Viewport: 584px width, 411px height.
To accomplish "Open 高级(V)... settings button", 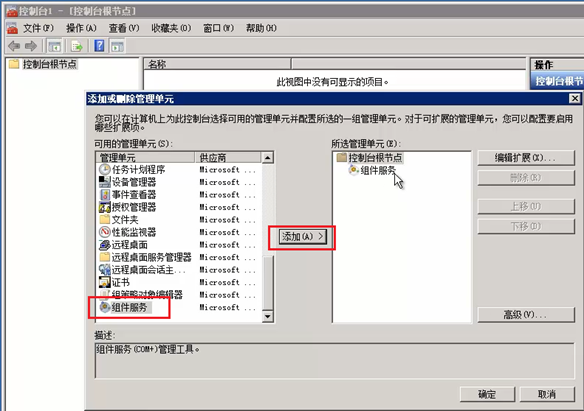I will click(x=526, y=315).
